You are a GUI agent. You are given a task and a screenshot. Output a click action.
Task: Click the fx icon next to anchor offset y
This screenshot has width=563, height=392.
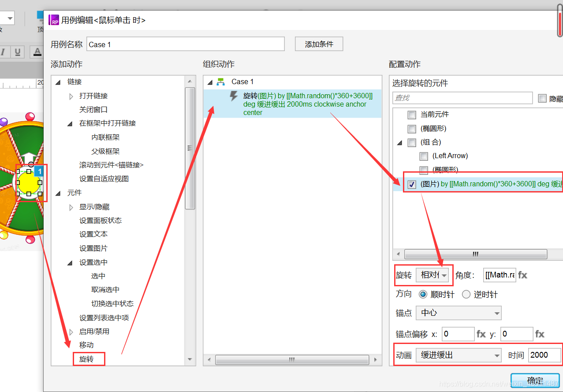tap(540, 334)
